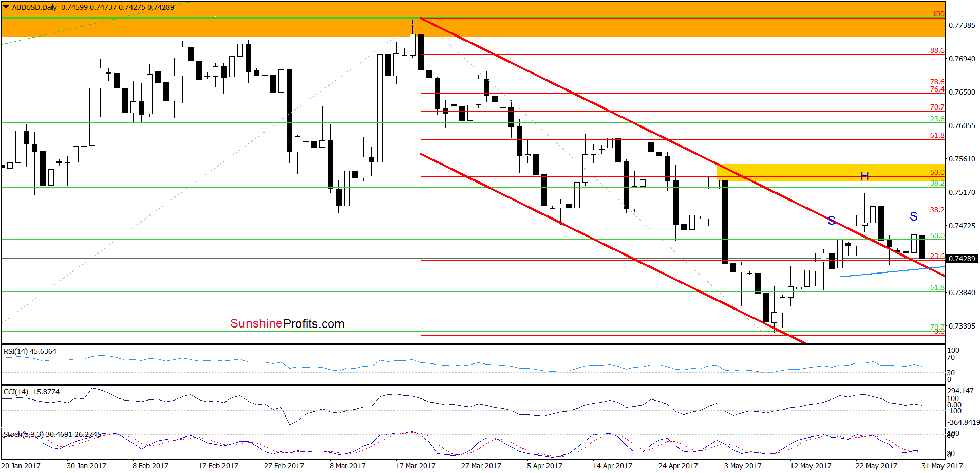Click the 27 Mar 2017 date label
980x473 pixels.
coord(481,466)
